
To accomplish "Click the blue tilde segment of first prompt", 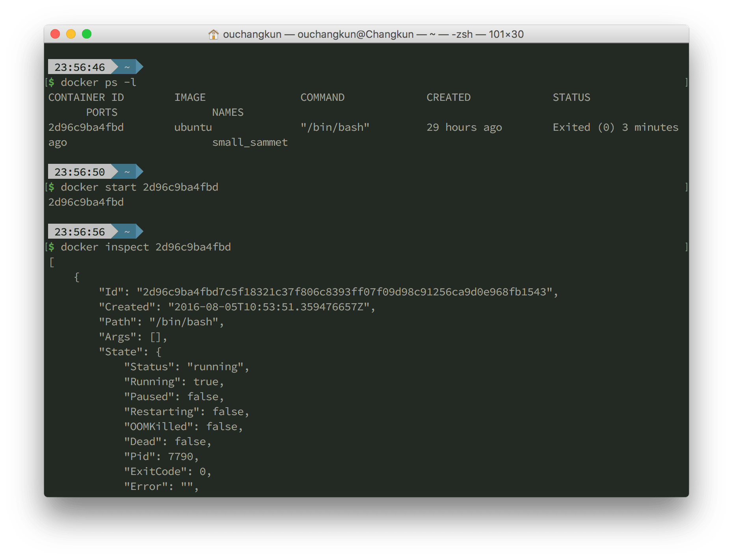I will 127,67.
